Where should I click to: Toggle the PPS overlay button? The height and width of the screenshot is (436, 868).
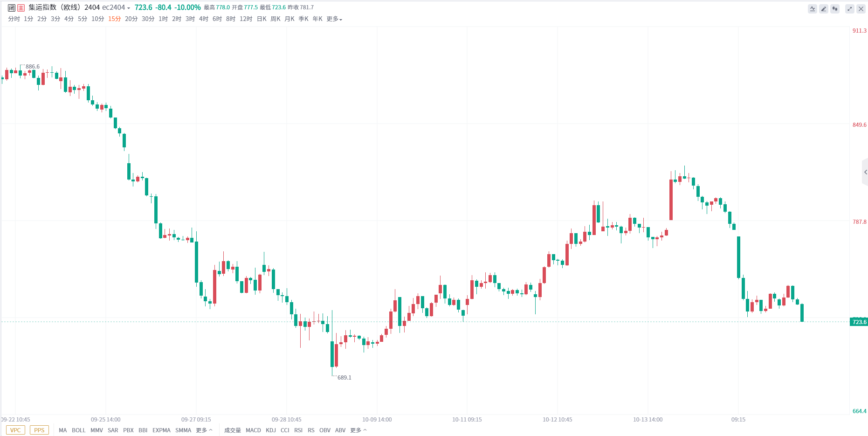click(x=39, y=430)
